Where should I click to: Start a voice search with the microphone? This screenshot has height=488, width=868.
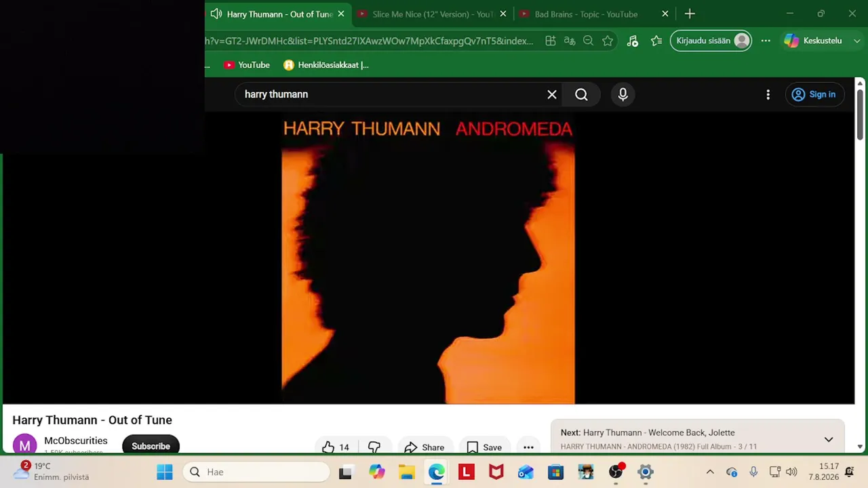(x=623, y=95)
